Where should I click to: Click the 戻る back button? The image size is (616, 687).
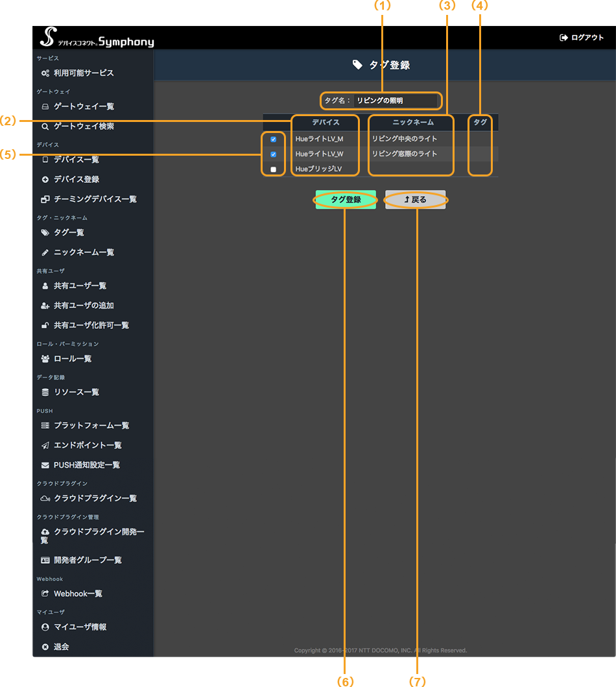coord(415,200)
